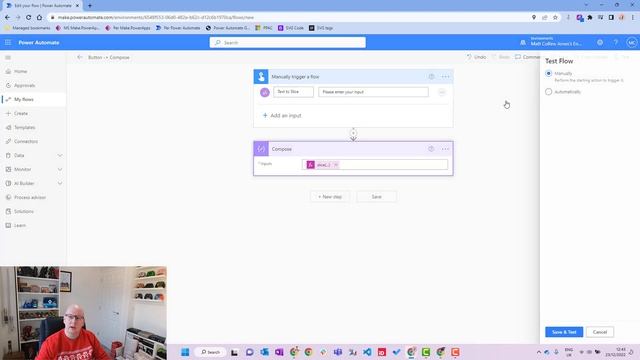Open OneNote from taskbar
This screenshot has width=640, height=360.
click(x=279, y=352)
